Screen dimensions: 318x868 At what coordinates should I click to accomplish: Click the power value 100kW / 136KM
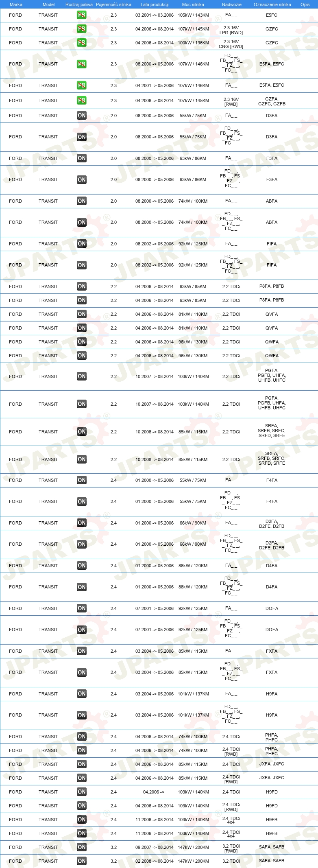coord(194,43)
